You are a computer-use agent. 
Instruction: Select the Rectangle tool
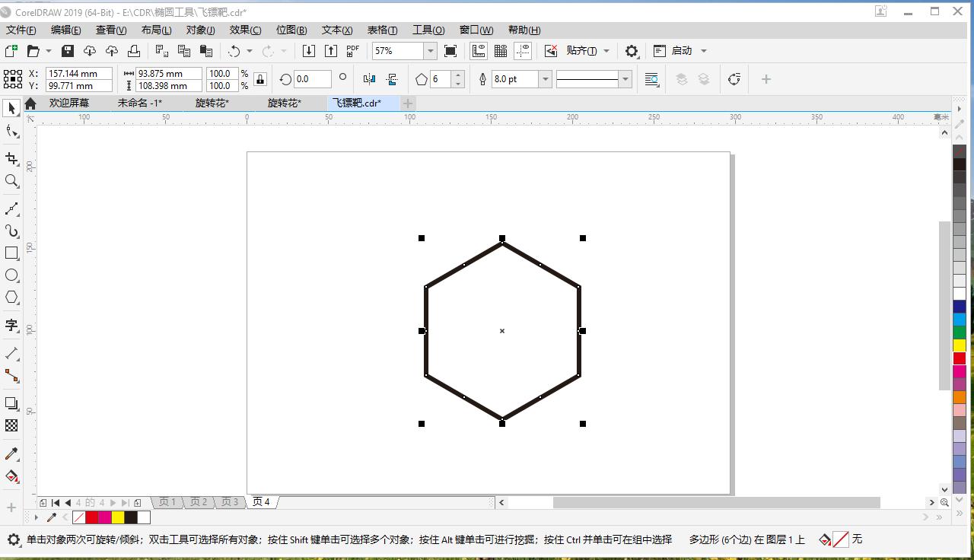pyautogui.click(x=11, y=252)
